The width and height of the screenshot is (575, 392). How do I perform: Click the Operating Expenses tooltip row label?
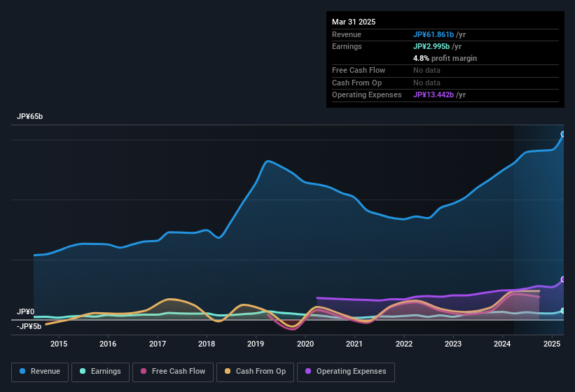tap(367, 95)
